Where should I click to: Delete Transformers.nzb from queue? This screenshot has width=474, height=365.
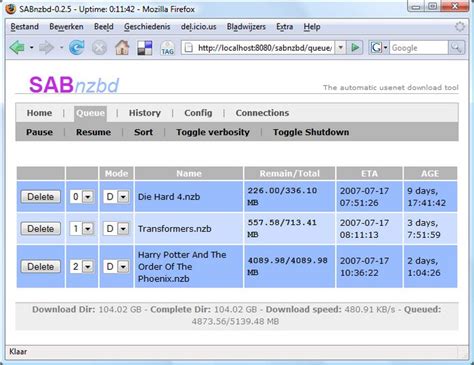[x=41, y=229]
